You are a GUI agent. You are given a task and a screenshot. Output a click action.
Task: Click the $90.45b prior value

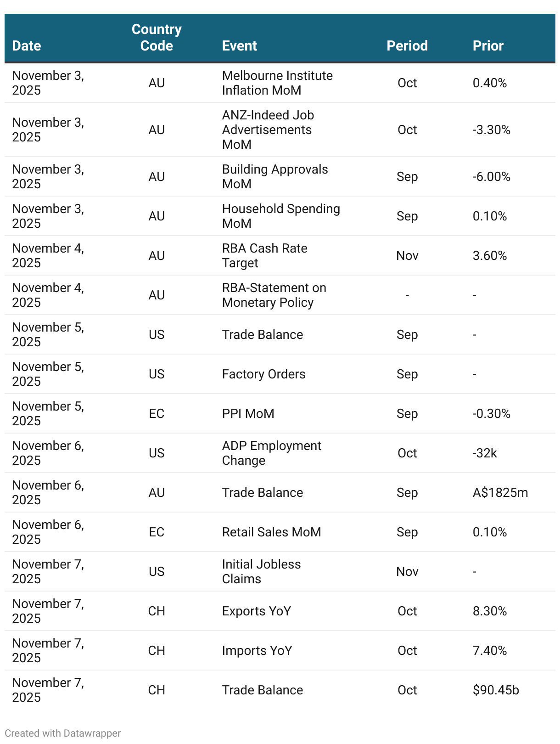tap(496, 690)
